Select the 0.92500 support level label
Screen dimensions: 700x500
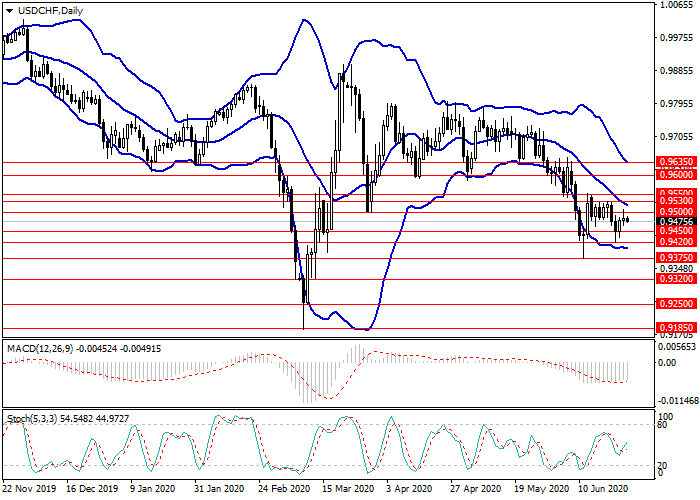(x=673, y=305)
